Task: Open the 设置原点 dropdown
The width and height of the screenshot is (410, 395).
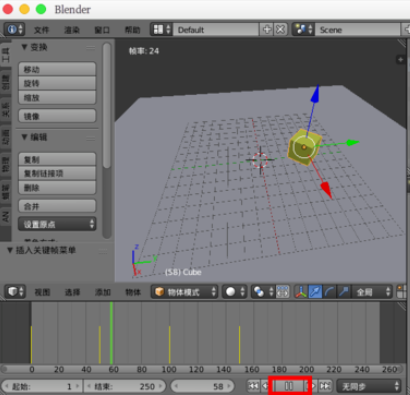Action: click(x=57, y=224)
